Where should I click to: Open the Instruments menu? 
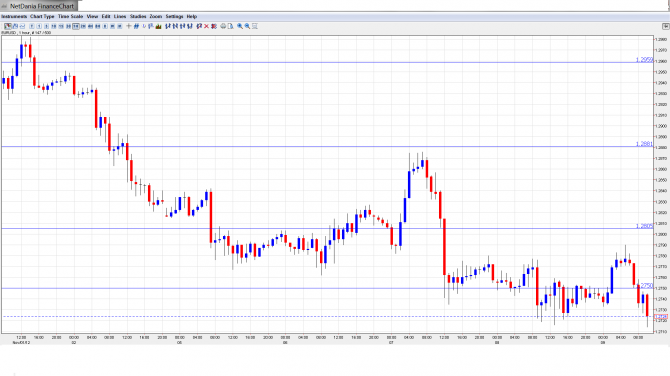pyautogui.click(x=14, y=16)
